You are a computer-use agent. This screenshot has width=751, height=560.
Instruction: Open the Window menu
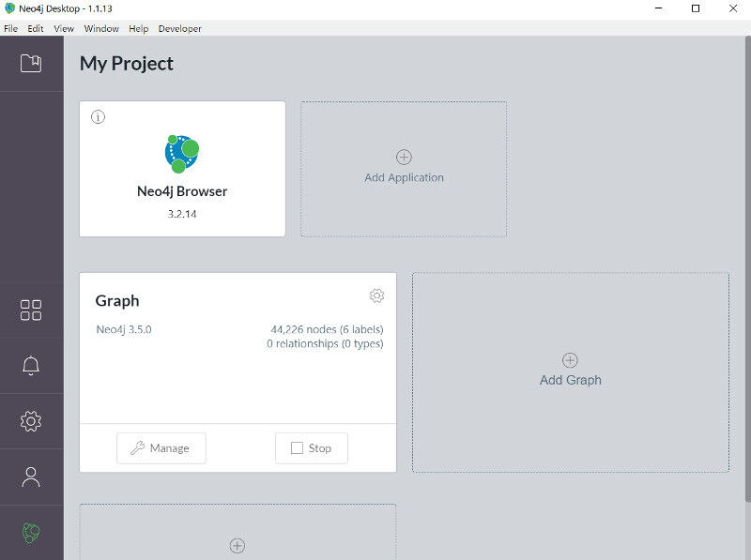pyautogui.click(x=101, y=29)
